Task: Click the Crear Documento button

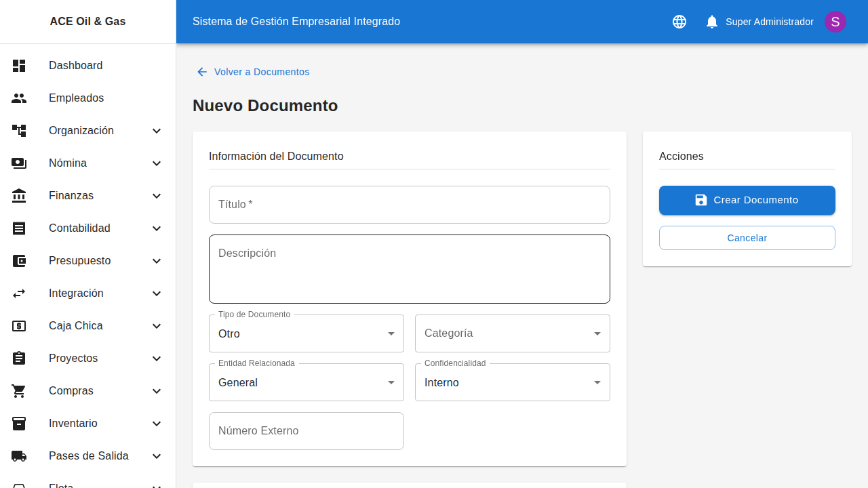Action: [747, 200]
